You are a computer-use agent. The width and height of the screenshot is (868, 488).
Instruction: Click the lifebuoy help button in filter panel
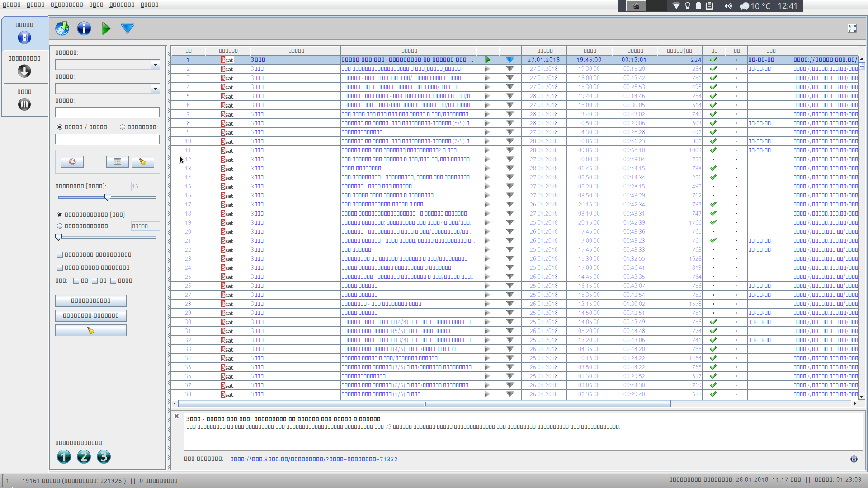pyautogui.click(x=72, y=162)
